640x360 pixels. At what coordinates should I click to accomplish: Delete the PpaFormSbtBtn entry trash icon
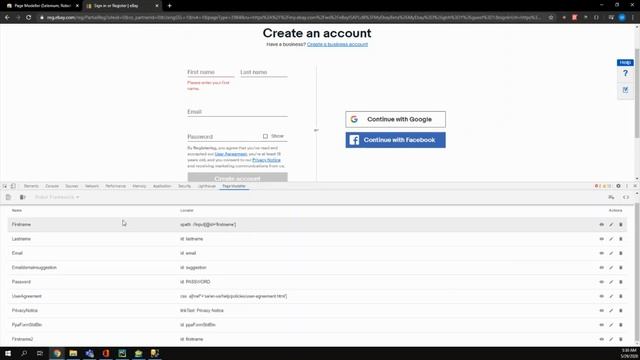(621, 324)
